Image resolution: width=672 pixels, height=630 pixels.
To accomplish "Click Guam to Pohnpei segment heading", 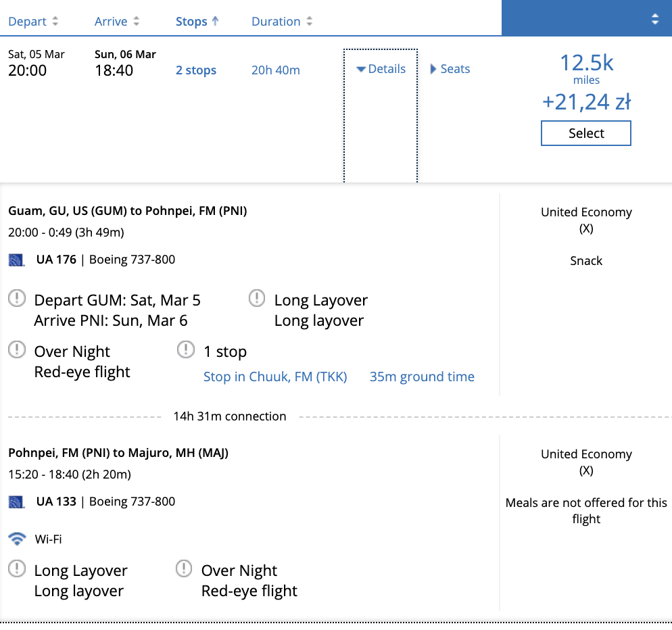I will [x=128, y=211].
